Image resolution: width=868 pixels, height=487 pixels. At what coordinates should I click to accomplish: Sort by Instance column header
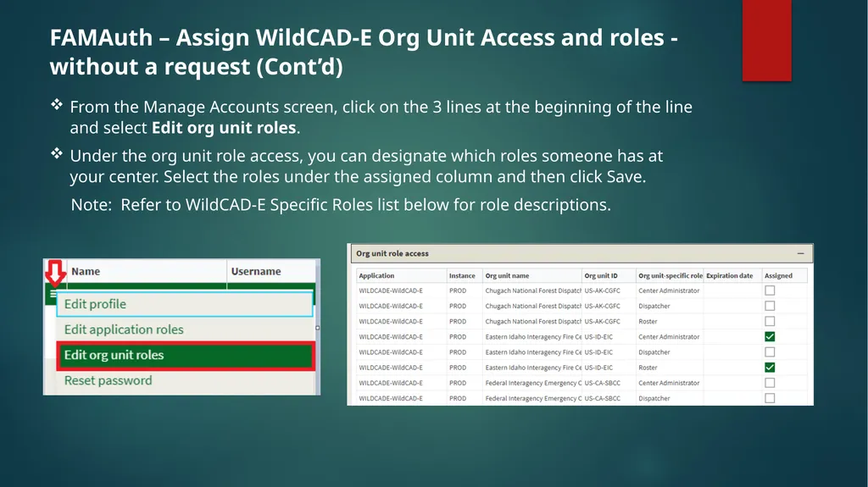[x=464, y=275]
